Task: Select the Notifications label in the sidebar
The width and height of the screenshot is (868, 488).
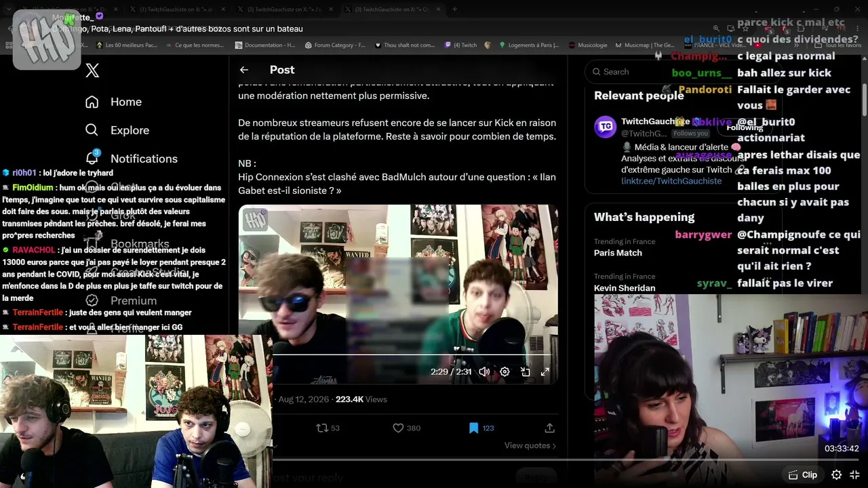Action: coord(144,159)
